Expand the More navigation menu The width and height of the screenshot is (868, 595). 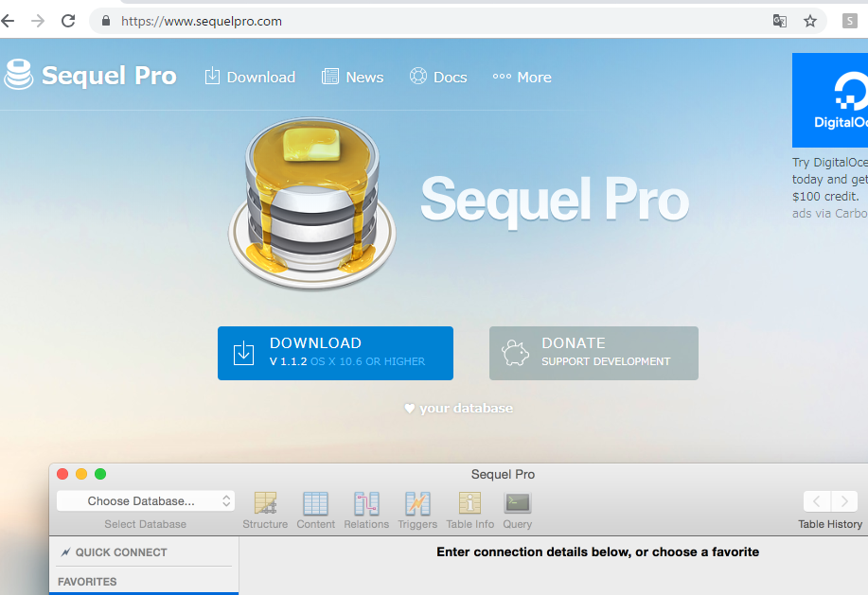(522, 78)
